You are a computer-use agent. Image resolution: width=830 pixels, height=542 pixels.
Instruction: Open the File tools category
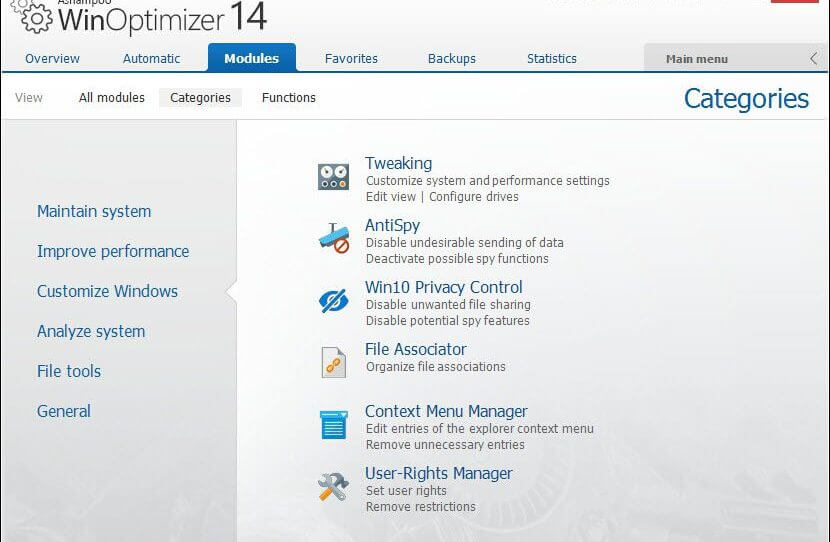tap(69, 371)
